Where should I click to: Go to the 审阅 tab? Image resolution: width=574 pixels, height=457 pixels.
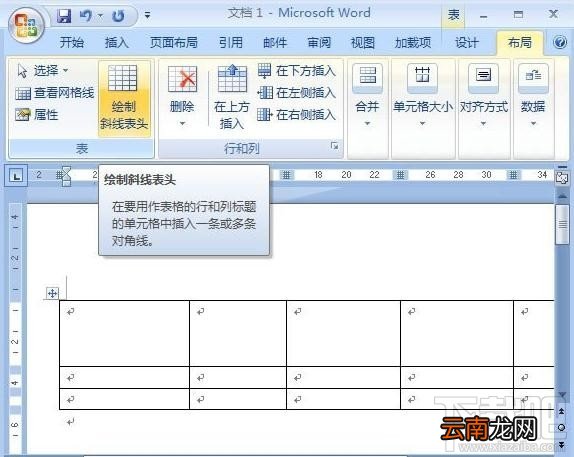(319, 42)
